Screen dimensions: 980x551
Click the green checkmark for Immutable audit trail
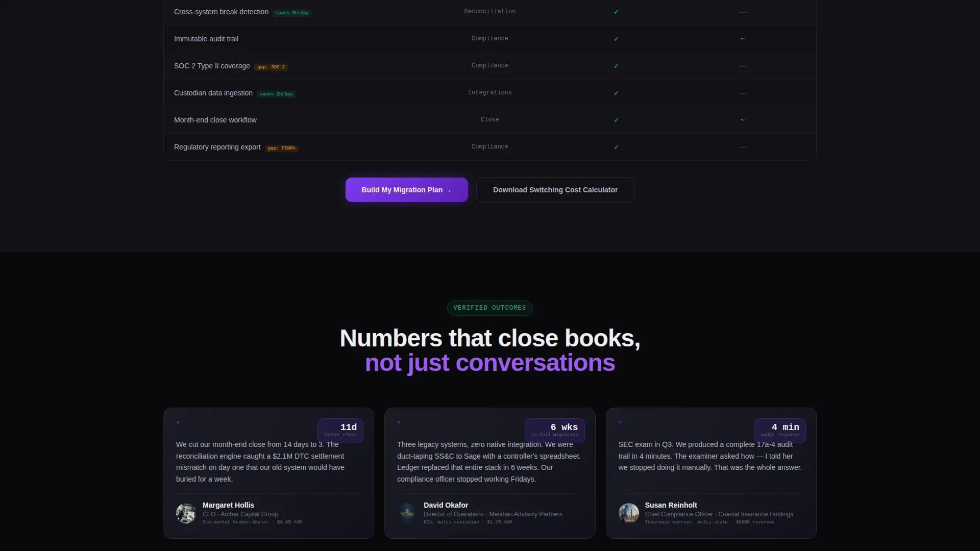[x=616, y=39]
